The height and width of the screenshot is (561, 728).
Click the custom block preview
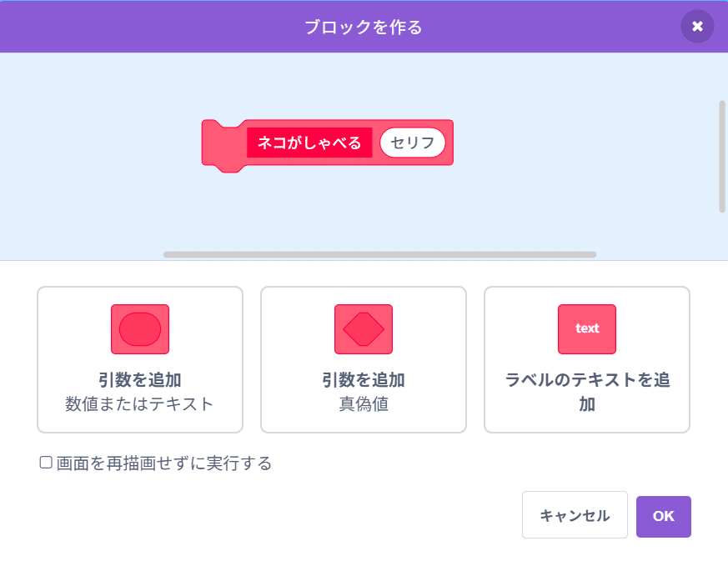pos(329,143)
